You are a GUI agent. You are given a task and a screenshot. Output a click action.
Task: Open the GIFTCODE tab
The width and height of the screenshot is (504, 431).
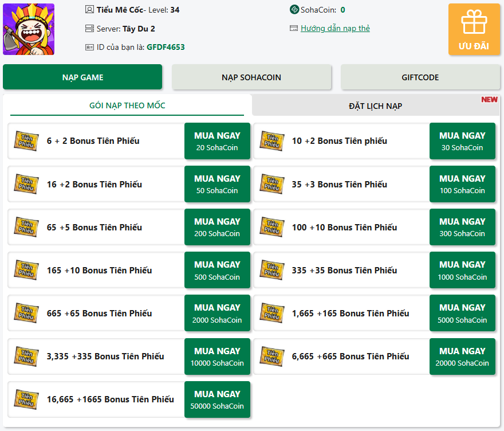tap(420, 77)
